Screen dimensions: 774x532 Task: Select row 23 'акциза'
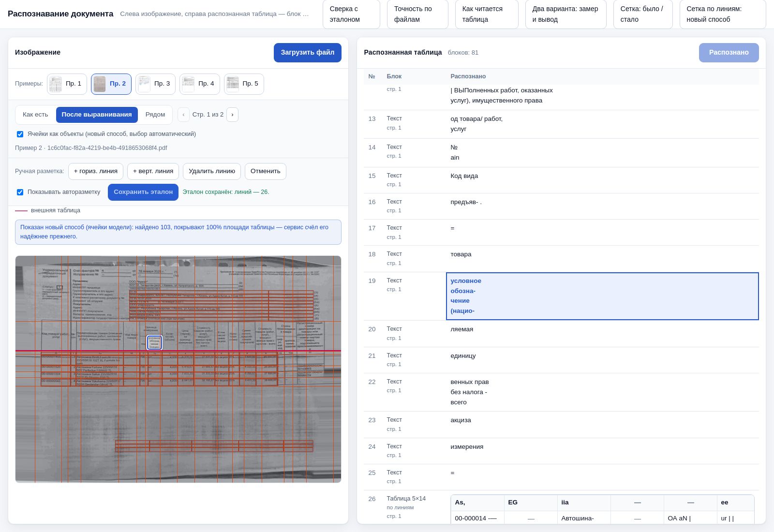pos(561,425)
